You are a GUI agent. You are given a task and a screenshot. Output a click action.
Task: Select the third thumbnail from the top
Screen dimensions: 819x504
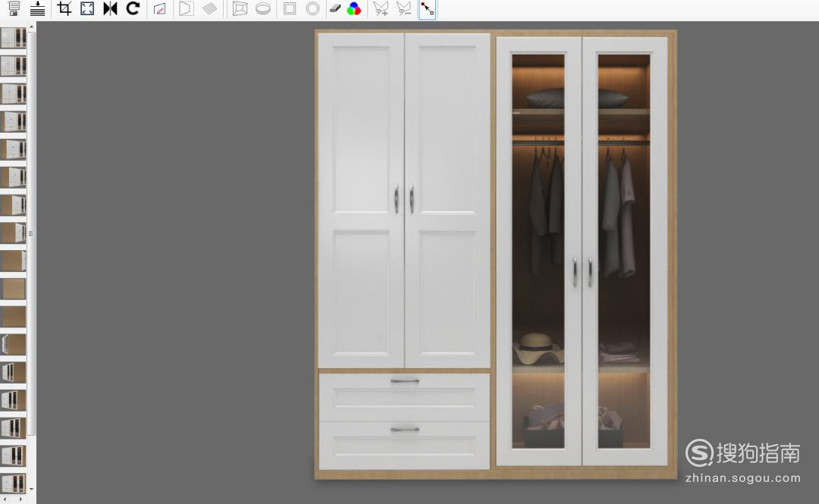13,93
